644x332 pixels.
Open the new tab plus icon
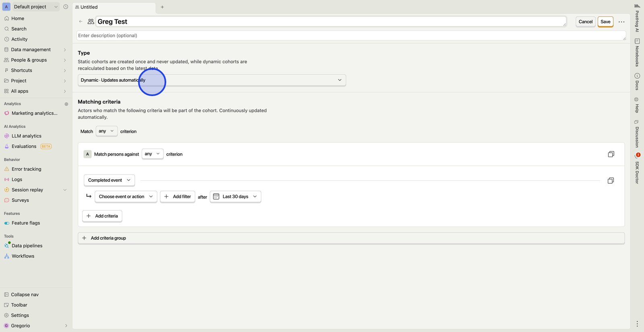coord(162,7)
